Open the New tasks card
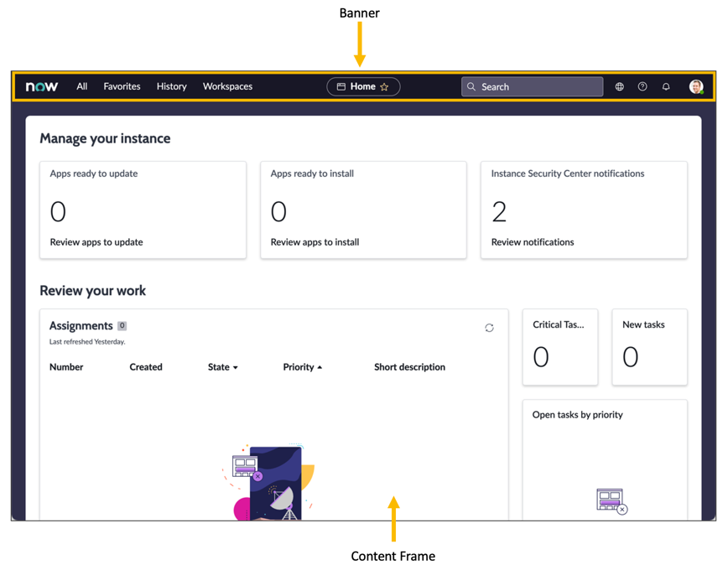728x570 pixels. (649, 347)
